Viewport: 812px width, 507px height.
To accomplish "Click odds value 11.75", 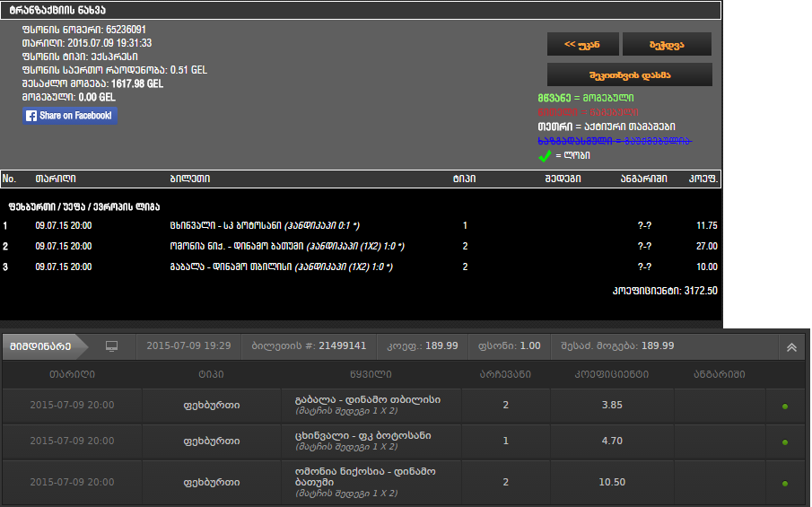I will tap(707, 226).
